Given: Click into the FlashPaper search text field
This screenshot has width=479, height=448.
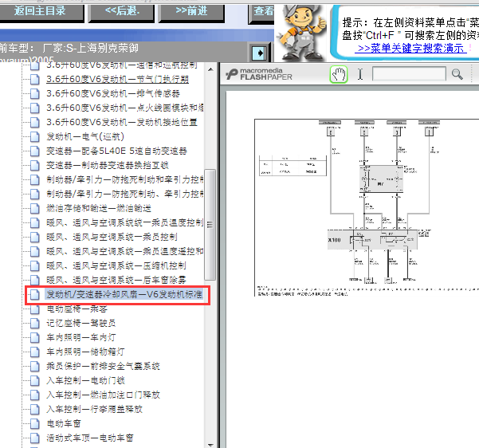Looking at the screenshot, I should 409,74.
